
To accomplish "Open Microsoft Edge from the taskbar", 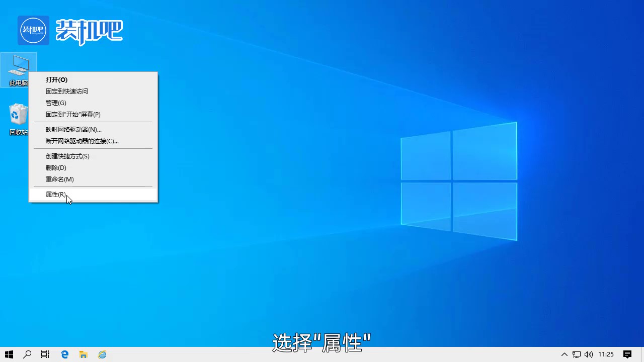I will tap(64, 354).
